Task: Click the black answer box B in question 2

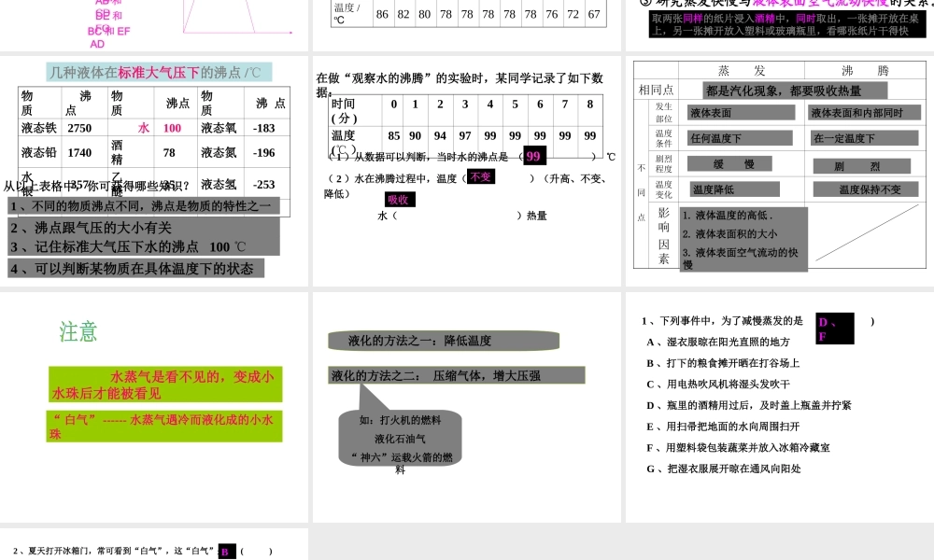Action: [x=227, y=552]
